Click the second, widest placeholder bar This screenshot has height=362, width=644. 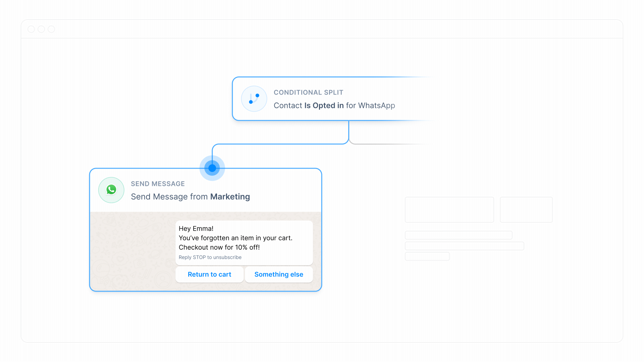464,246
